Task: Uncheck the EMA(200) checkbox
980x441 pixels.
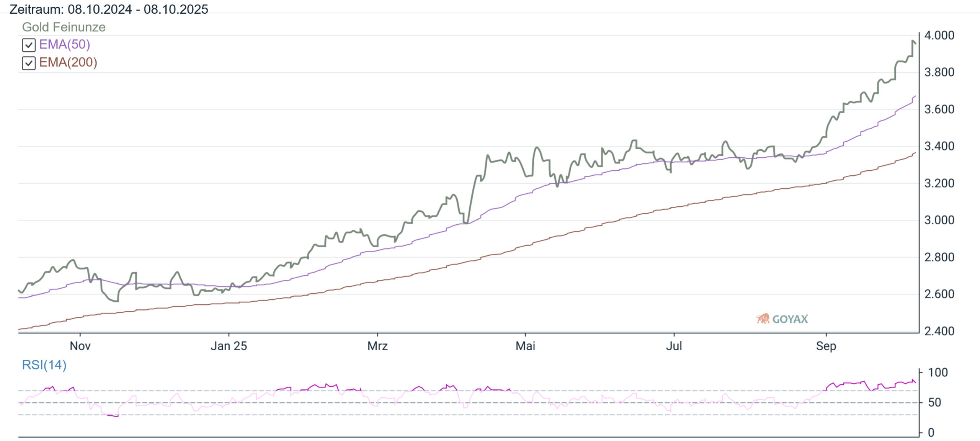Action: pyautogui.click(x=29, y=63)
